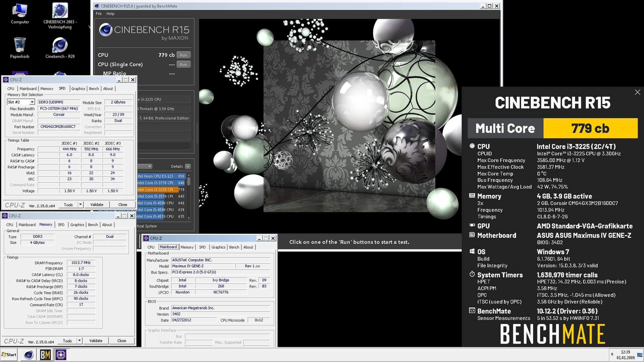Click BenchMate BM taskbar icon

click(x=45, y=355)
